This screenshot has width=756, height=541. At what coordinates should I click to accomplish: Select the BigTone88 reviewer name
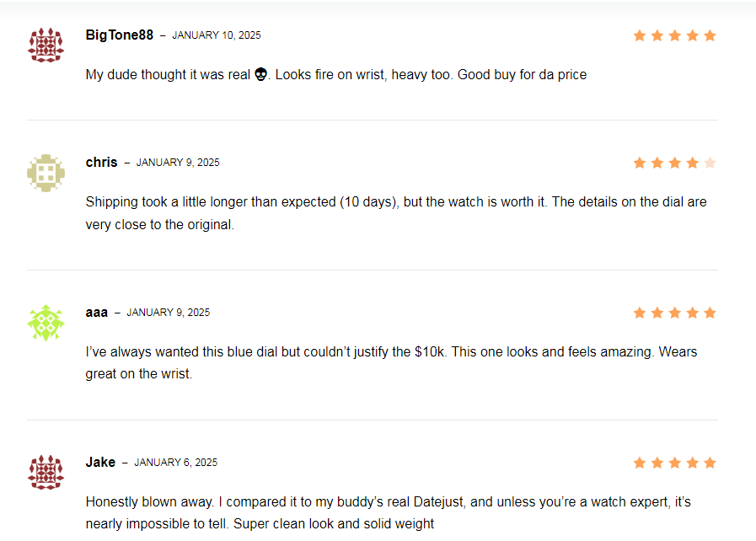pos(120,35)
